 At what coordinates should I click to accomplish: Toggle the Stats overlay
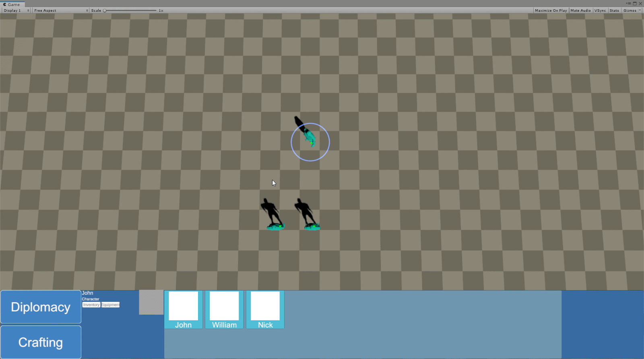614,10
